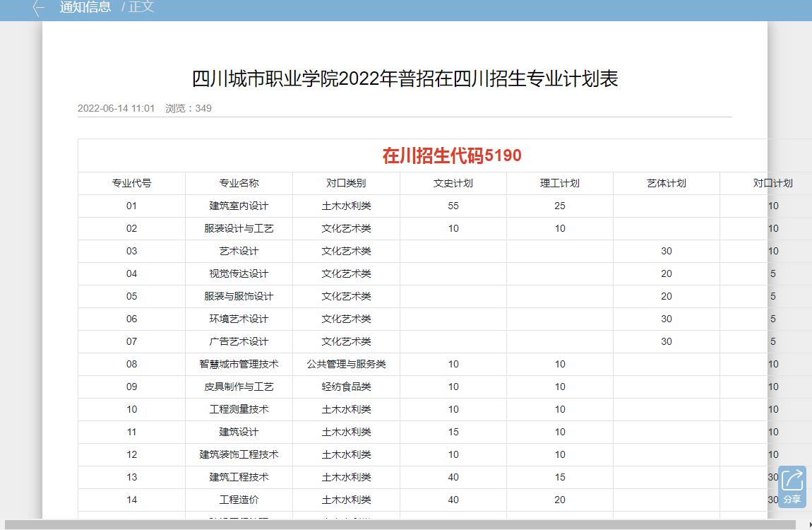Select the 艺术设计 major in row 03
Screen dimensions: 812x530
[239, 252]
